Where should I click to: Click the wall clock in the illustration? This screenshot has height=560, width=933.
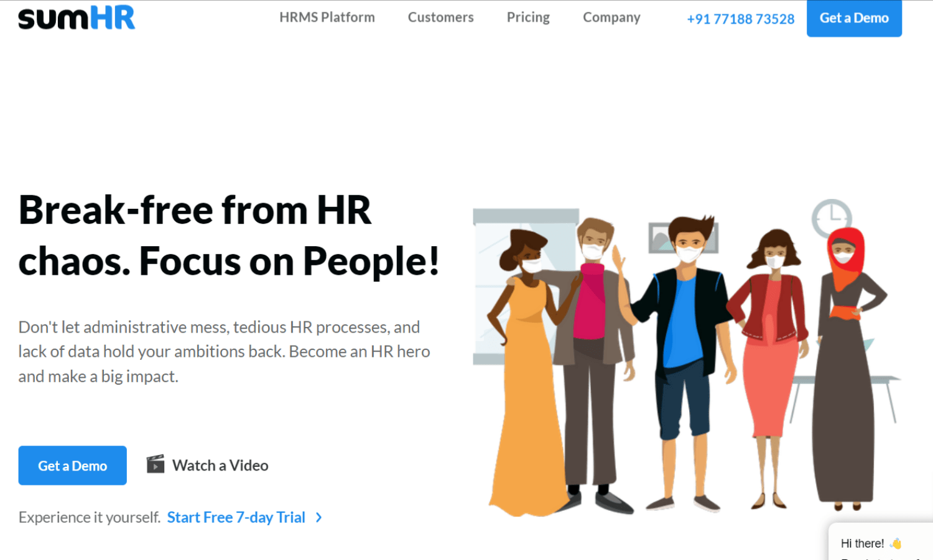click(x=831, y=216)
